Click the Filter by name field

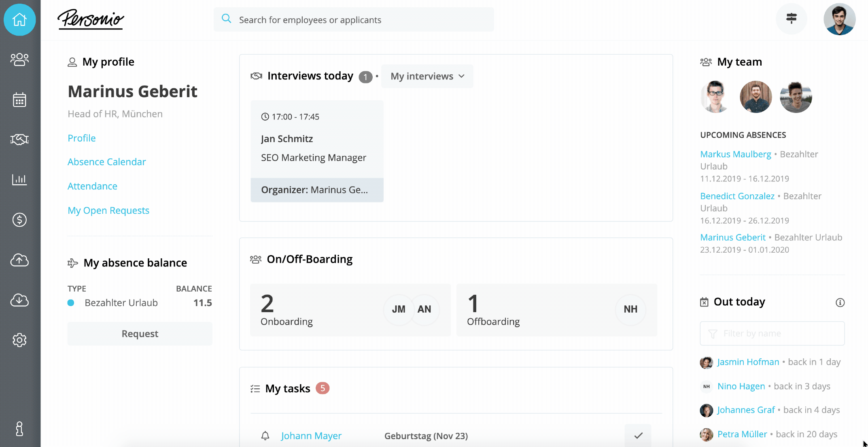tap(772, 334)
